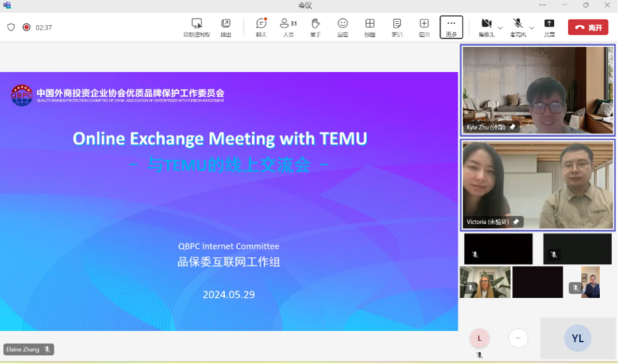Click the QBPC logo on the slide
Screen dimensions: 619x364
pyautogui.click(x=22, y=95)
